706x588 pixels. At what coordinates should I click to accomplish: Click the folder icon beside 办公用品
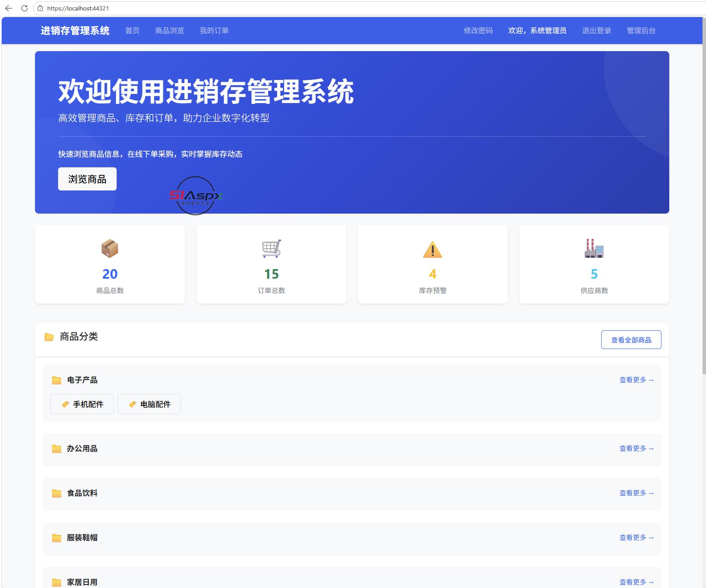point(57,449)
